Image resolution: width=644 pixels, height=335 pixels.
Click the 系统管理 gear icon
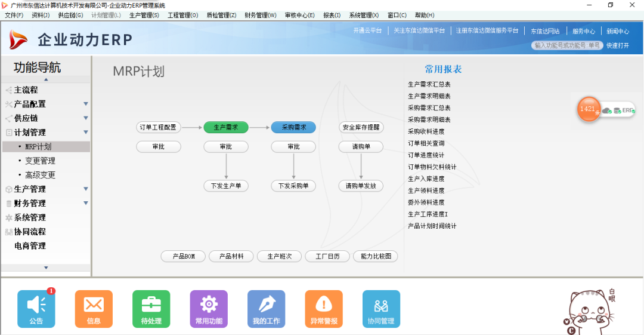point(8,218)
